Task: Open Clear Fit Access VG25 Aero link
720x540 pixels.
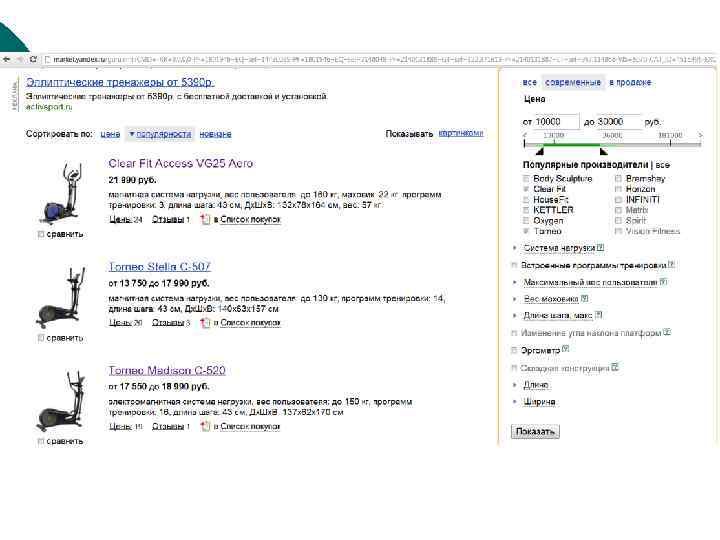Action: coord(181,163)
